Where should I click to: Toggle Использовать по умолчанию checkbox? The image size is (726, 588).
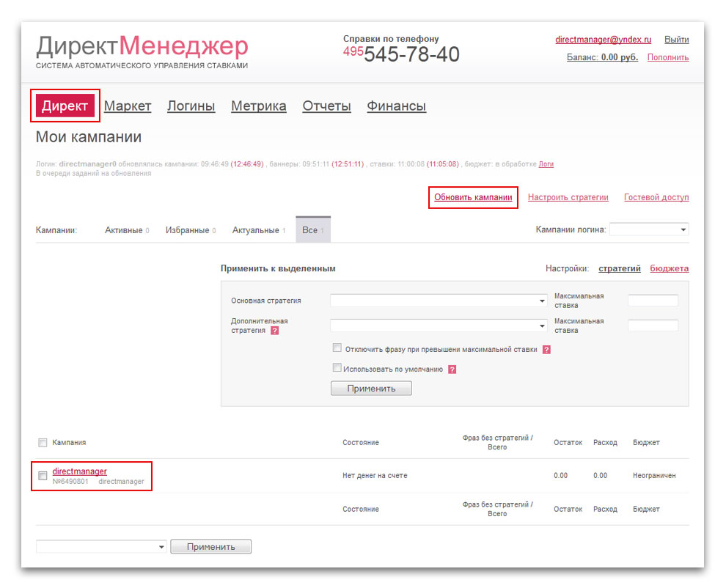337,369
